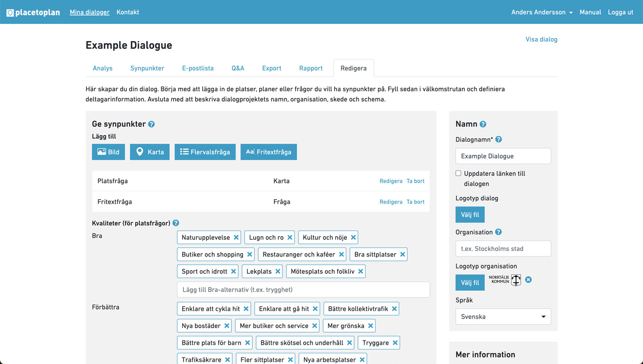Click the Lägg till Bra-alternativ input field
This screenshot has height=364, width=643.
tap(303, 290)
